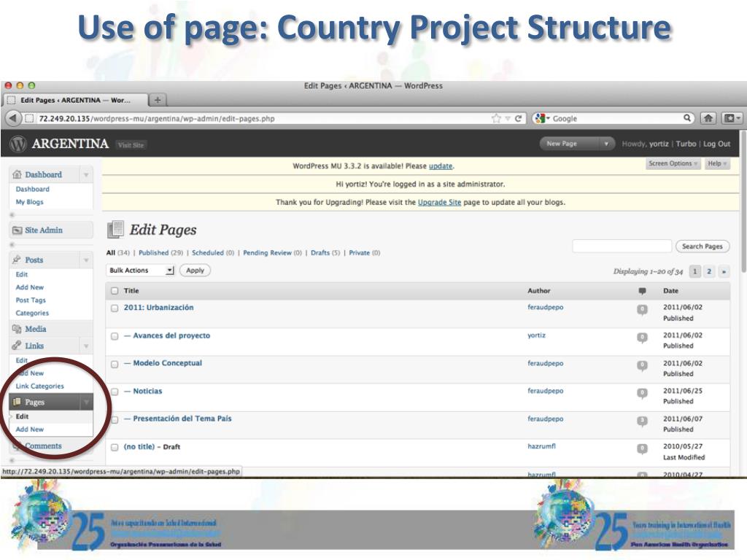Select all pages with Title checkbox

[x=115, y=290]
